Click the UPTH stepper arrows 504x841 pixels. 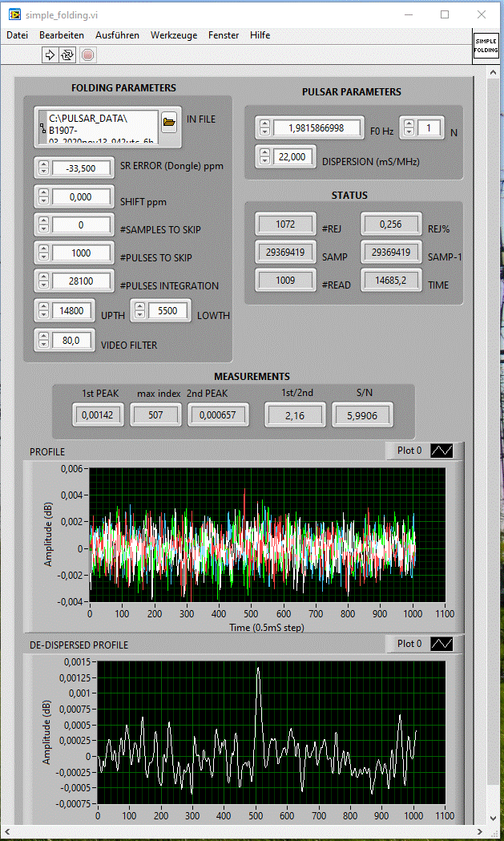click(44, 310)
